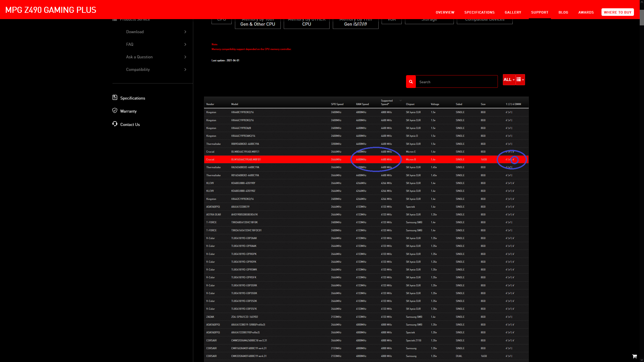Open the list view options icon dropdown

click(x=520, y=80)
